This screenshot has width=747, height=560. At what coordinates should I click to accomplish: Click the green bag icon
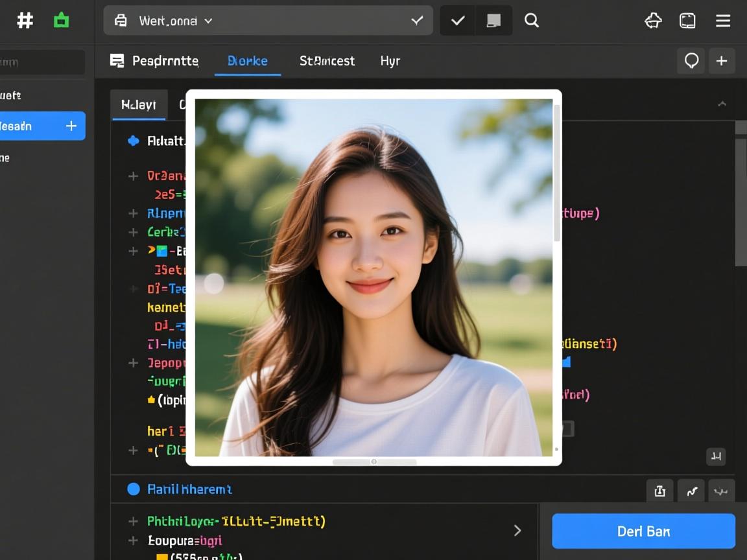coord(61,21)
